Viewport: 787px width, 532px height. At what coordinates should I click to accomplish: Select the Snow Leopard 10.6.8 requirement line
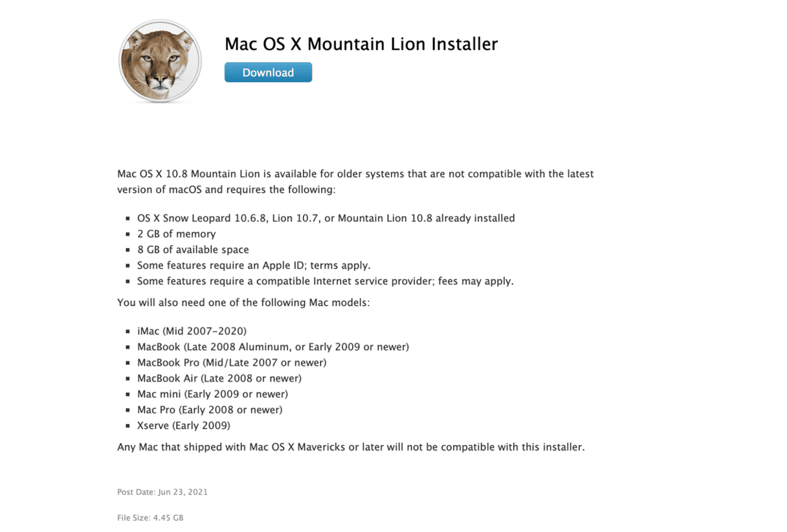(x=326, y=218)
